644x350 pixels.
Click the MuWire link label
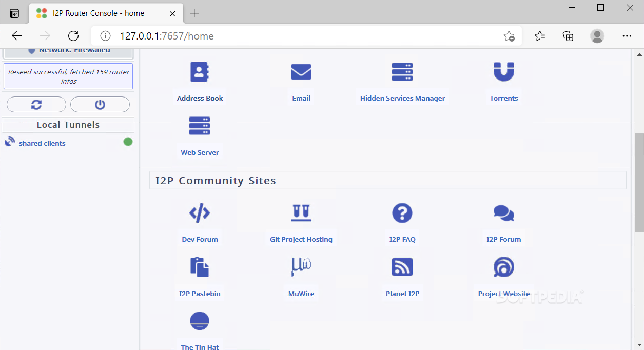point(301,294)
